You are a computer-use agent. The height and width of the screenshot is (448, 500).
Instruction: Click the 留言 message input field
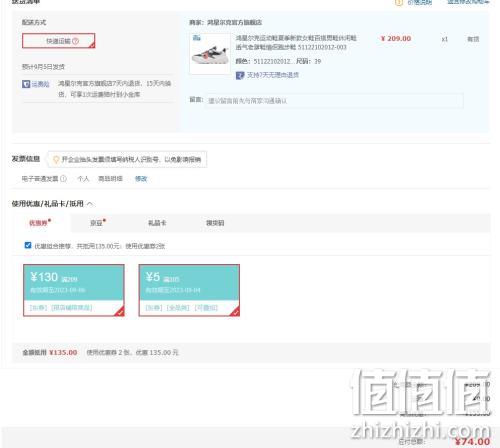pos(334,101)
